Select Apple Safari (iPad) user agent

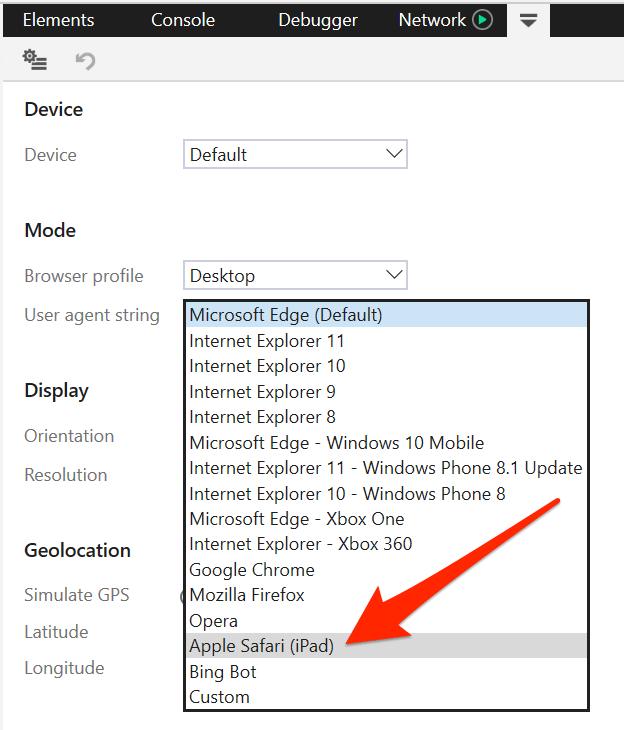pyautogui.click(x=261, y=646)
